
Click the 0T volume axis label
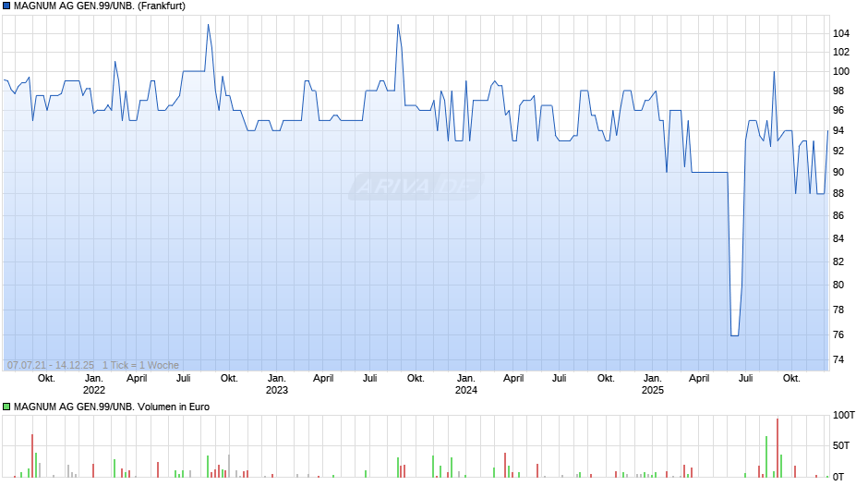click(x=838, y=477)
